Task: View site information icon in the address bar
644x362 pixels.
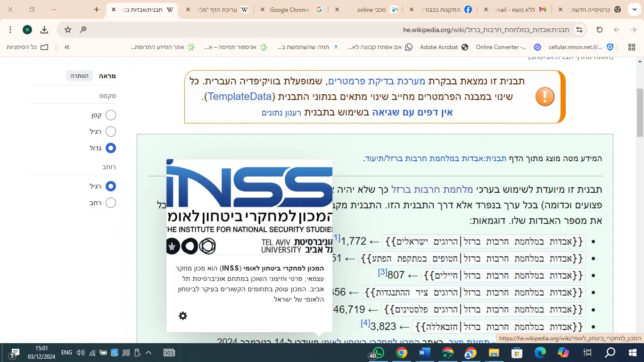Action: point(579,30)
